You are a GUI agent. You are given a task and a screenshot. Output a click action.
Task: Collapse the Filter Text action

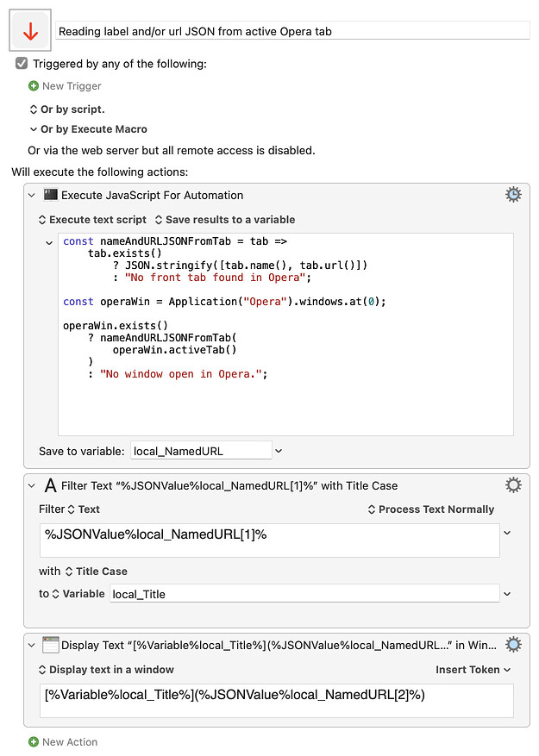(x=33, y=485)
